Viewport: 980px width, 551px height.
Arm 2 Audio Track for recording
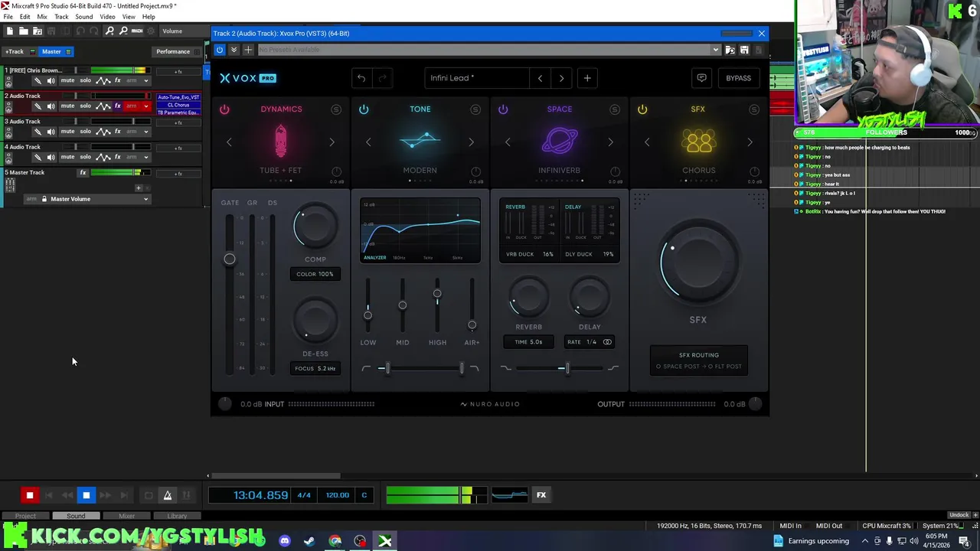131,106
